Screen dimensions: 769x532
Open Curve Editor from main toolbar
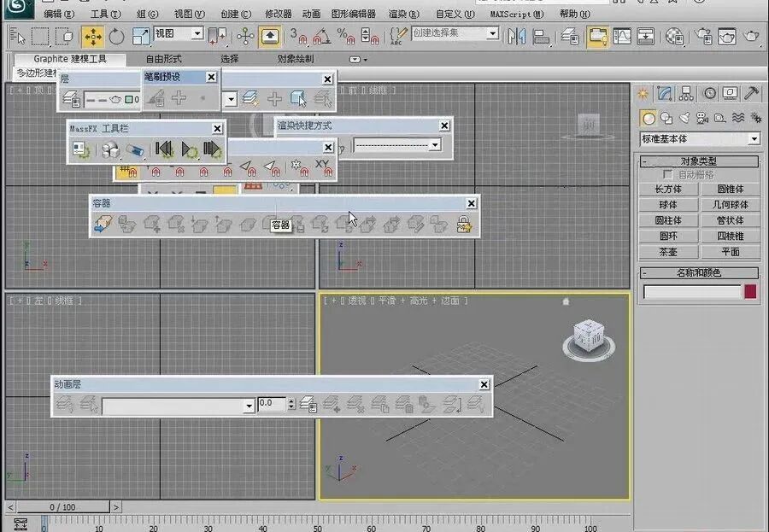click(x=622, y=37)
